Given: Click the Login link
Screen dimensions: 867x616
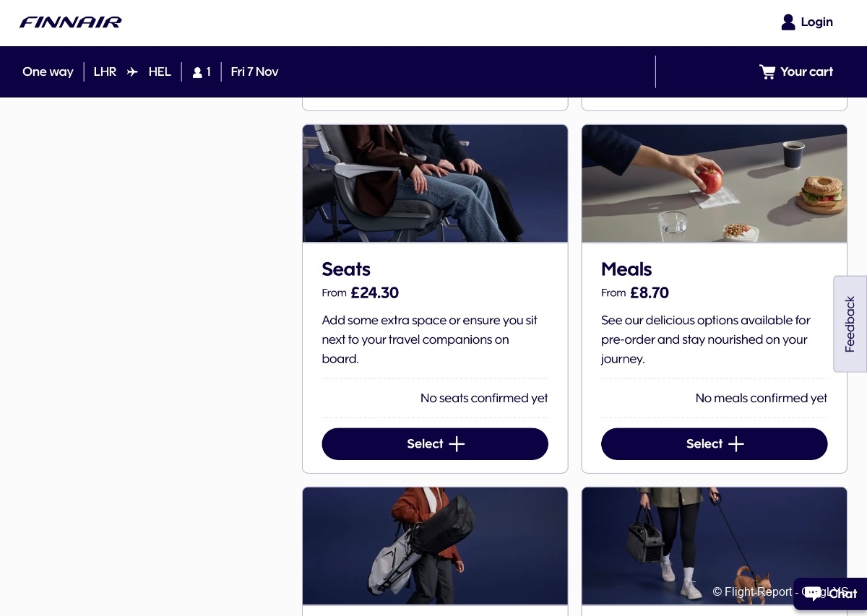Looking at the screenshot, I should click(x=816, y=22).
